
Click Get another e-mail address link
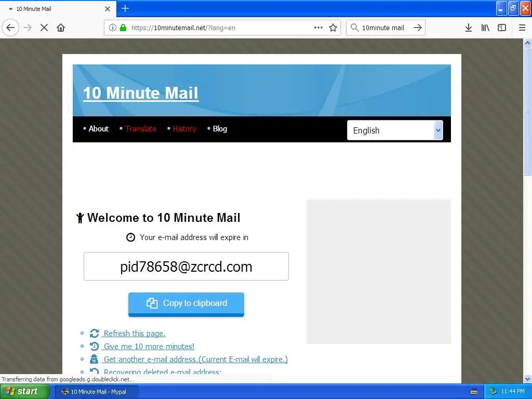tap(196, 360)
